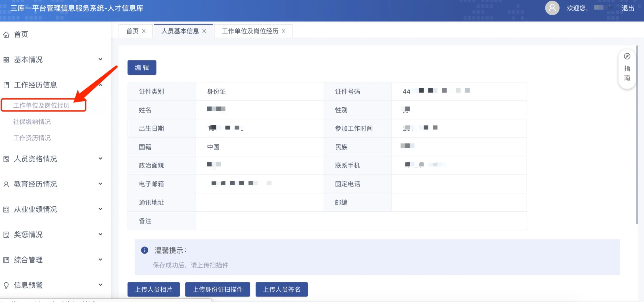Screen dimensions: 644x302
Task: Click the user avatar icon in header
Action: (552, 8)
